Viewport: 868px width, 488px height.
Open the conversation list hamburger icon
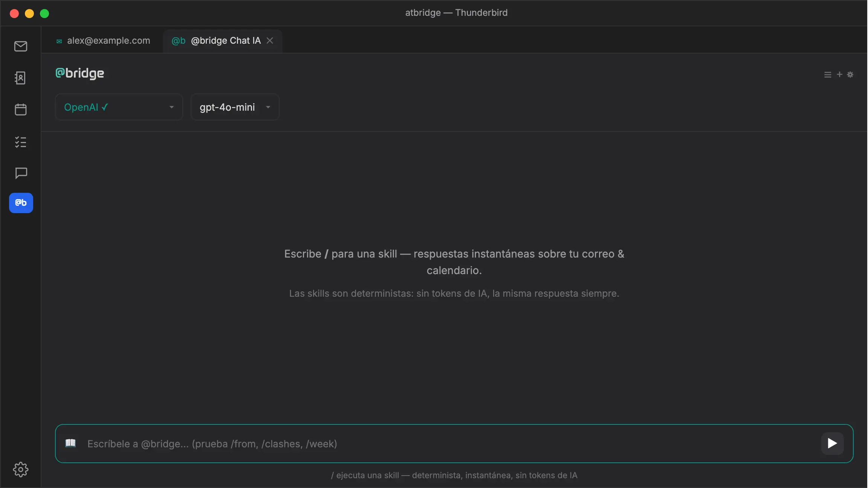point(827,75)
